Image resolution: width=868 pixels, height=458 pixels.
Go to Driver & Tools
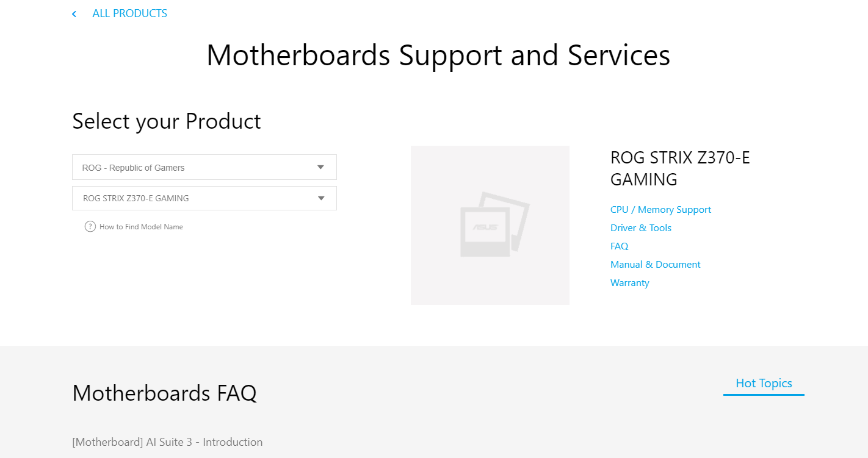coord(640,228)
